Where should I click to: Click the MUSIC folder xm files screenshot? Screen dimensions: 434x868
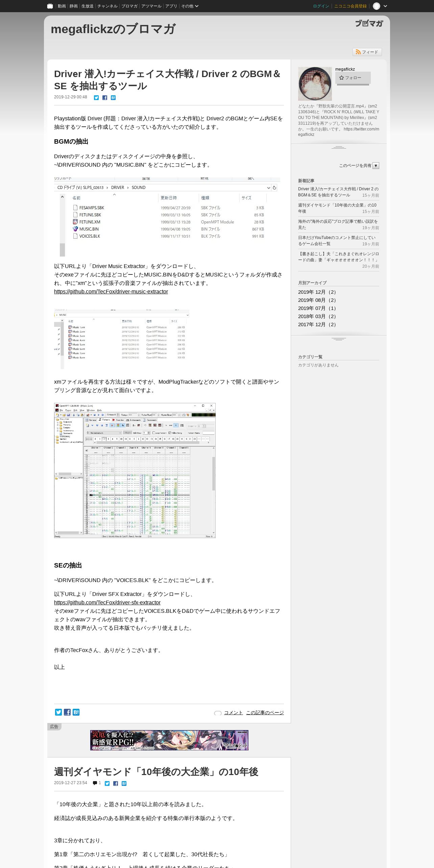[x=122, y=339]
